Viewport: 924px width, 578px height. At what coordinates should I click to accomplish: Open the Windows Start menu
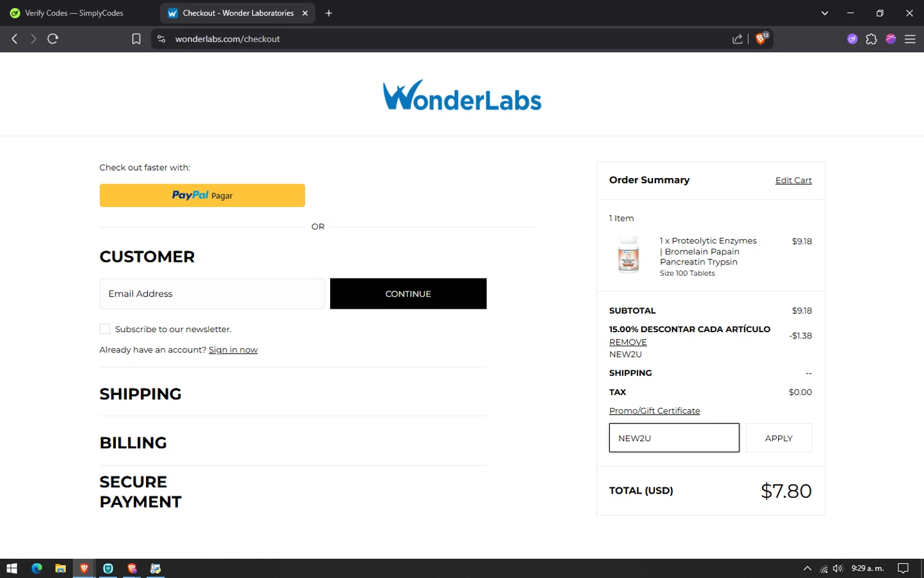12,568
